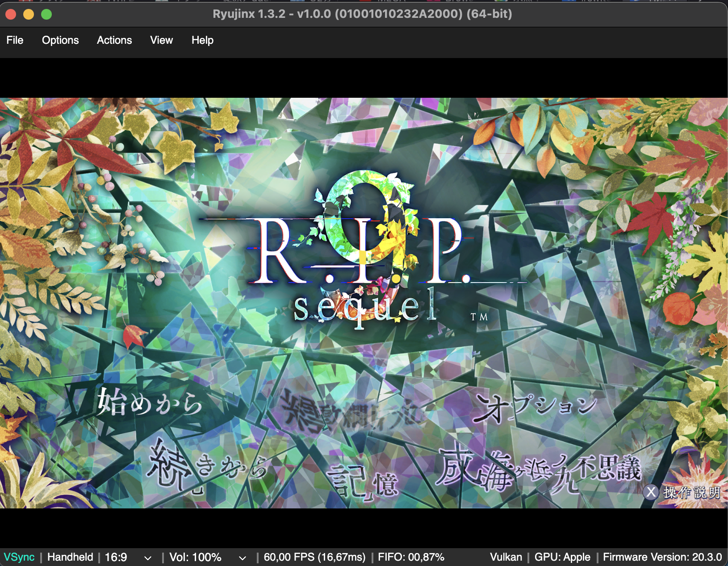Click the GPU: Apple status entry
The width and height of the screenshot is (728, 566).
pyautogui.click(x=562, y=557)
